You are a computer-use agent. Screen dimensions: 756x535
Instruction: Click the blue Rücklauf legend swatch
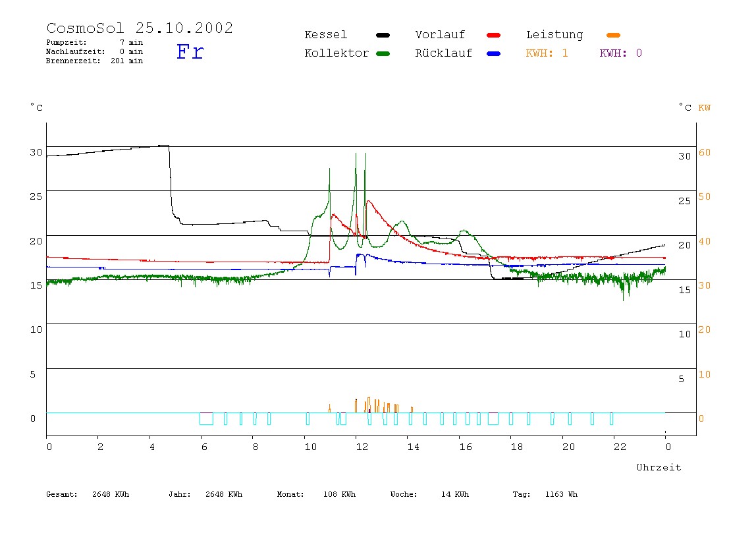(x=494, y=53)
